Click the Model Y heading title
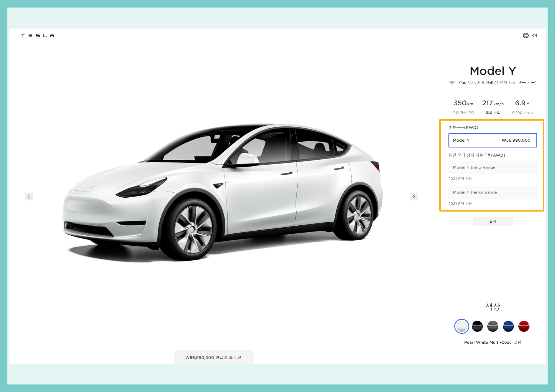The height and width of the screenshot is (392, 555). (x=493, y=71)
